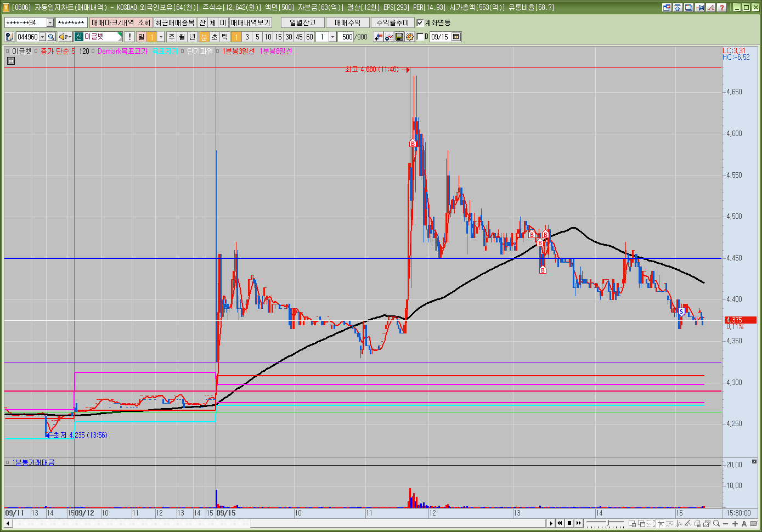Click the up-arrow icon in the title bar
The height and width of the screenshot is (532, 762).
678,8
